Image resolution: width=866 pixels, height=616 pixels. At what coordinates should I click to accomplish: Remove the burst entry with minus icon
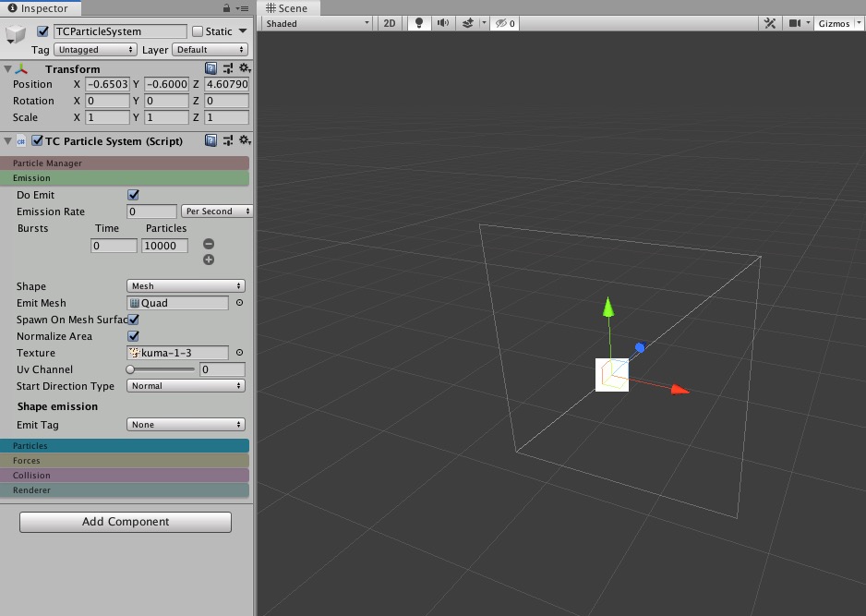209,244
